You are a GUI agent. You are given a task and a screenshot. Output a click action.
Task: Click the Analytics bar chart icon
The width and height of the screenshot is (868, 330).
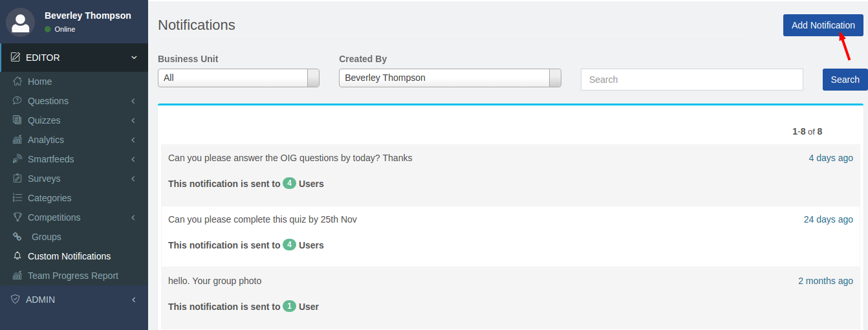coord(17,140)
